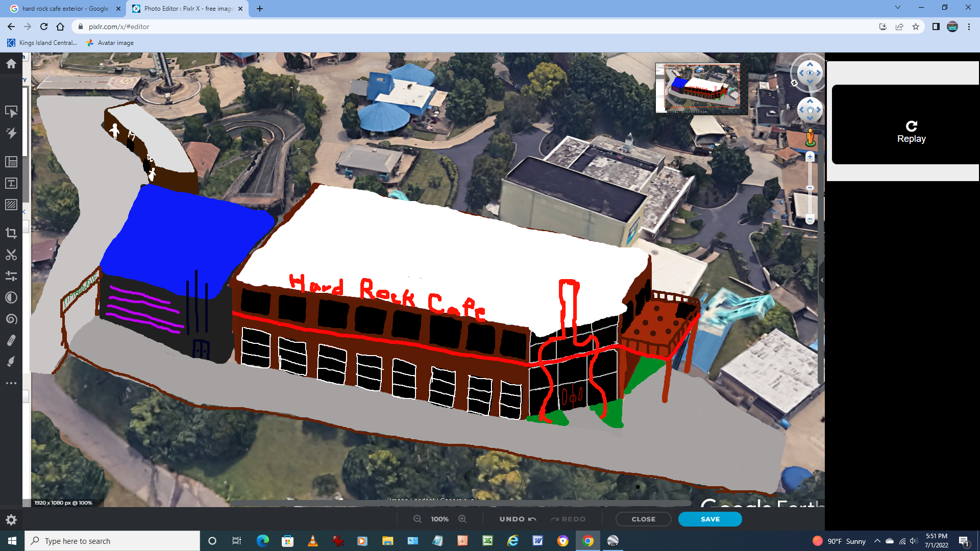Show hidden system tray icons

[x=877, y=541]
